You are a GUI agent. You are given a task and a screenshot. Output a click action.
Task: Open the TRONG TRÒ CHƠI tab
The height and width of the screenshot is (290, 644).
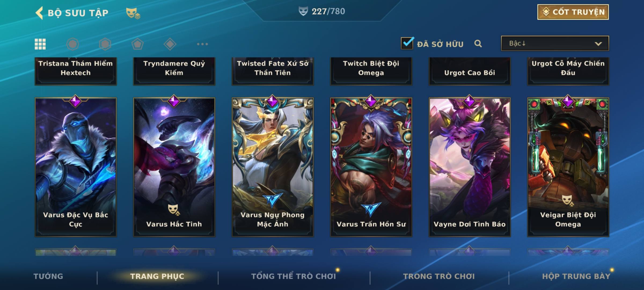439,276
